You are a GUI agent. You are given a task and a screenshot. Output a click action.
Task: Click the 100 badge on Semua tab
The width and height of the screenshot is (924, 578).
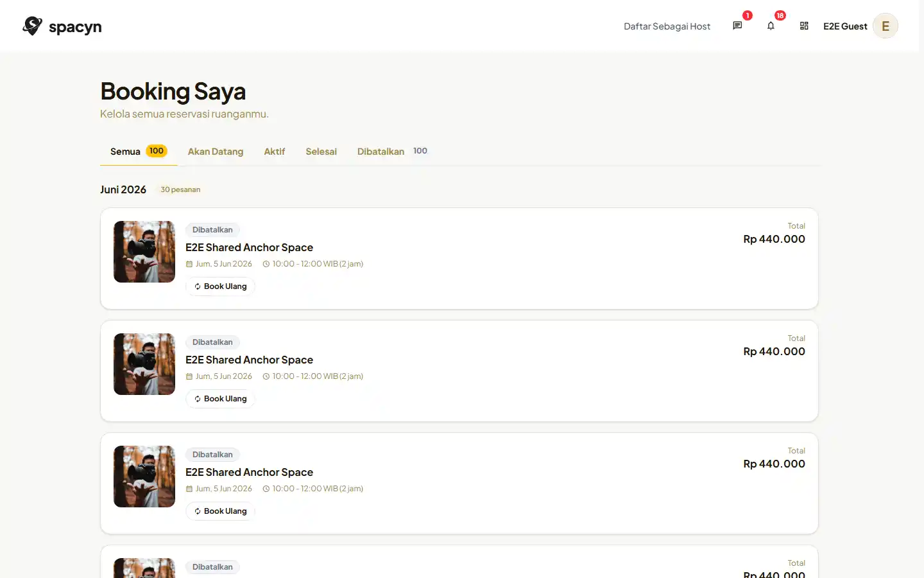coord(157,151)
